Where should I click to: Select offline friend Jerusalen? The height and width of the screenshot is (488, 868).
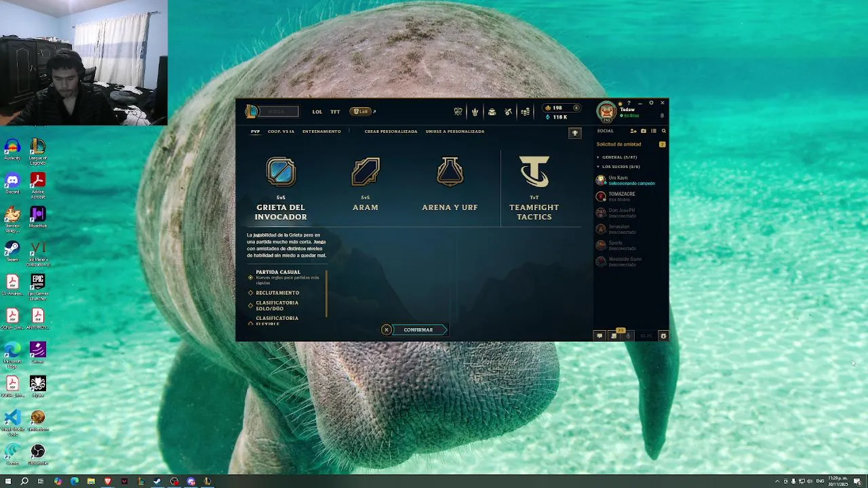click(x=631, y=229)
